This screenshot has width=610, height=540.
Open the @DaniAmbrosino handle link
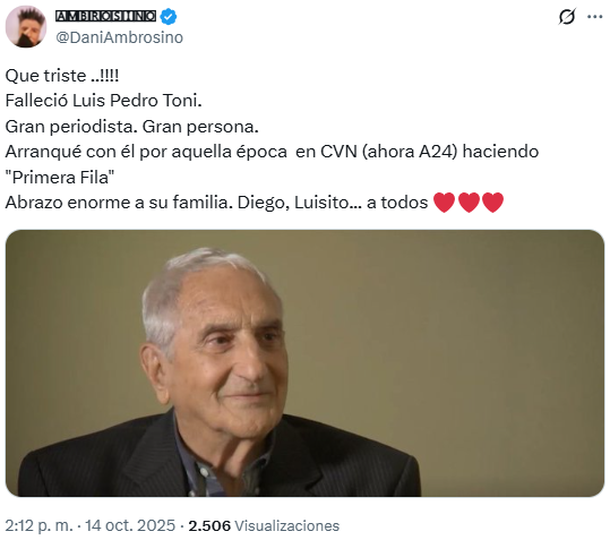tap(120, 37)
